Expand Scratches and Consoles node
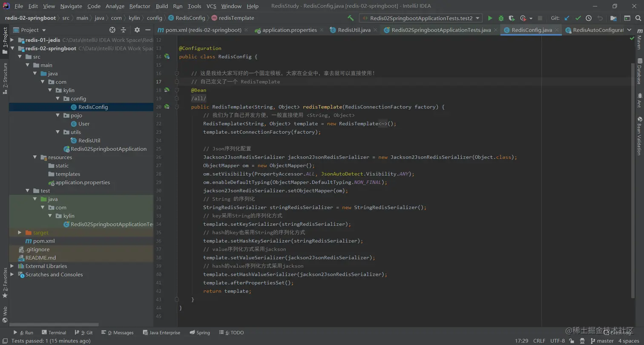 pos(12,274)
